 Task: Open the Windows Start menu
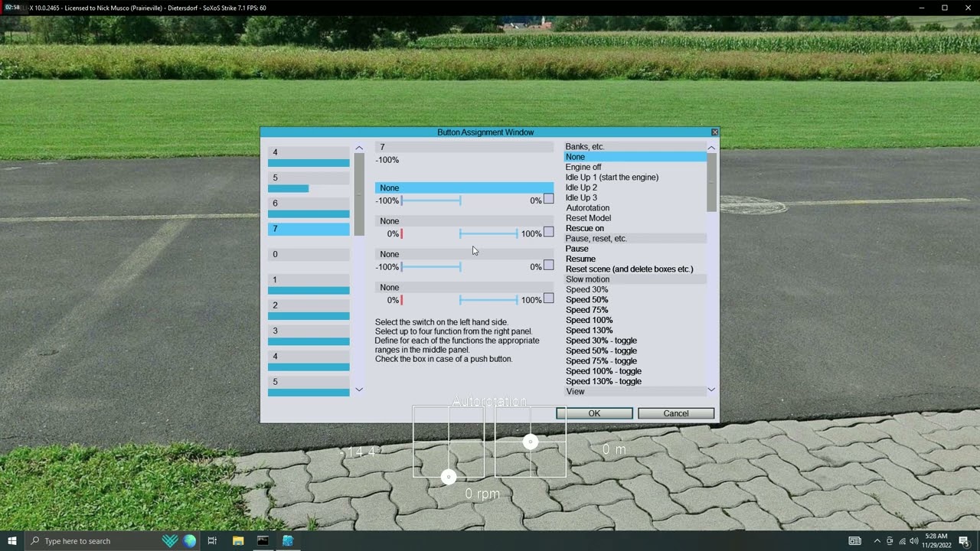click(11, 541)
